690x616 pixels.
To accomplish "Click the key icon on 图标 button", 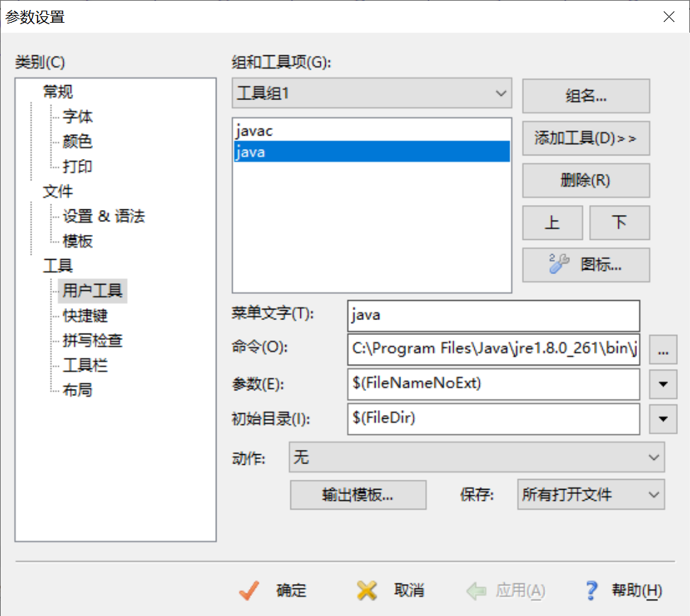I will pos(558,264).
